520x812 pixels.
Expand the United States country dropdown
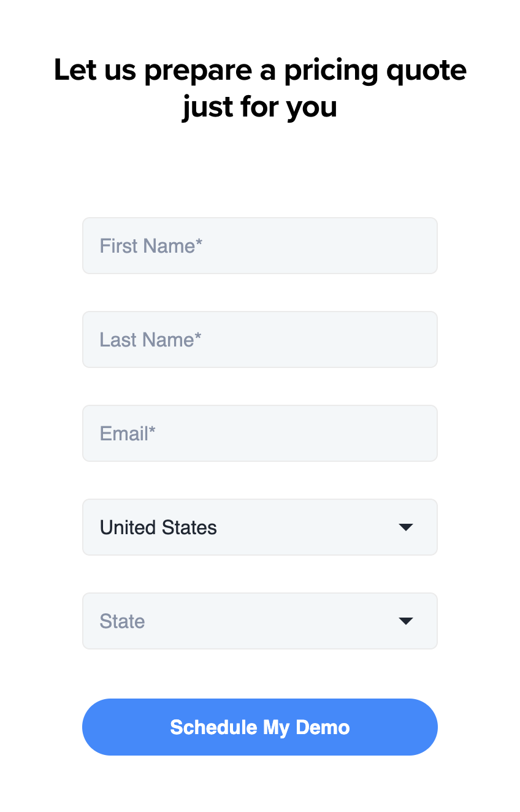[260, 527]
